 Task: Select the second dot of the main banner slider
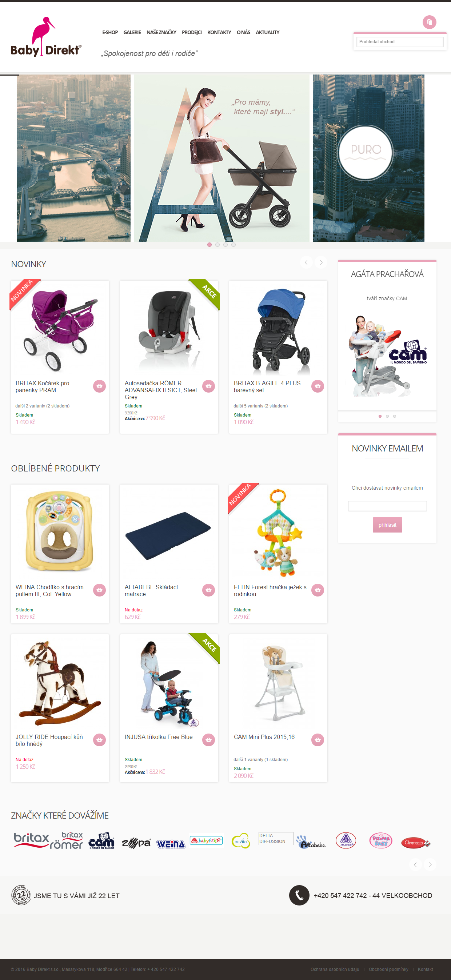click(217, 245)
